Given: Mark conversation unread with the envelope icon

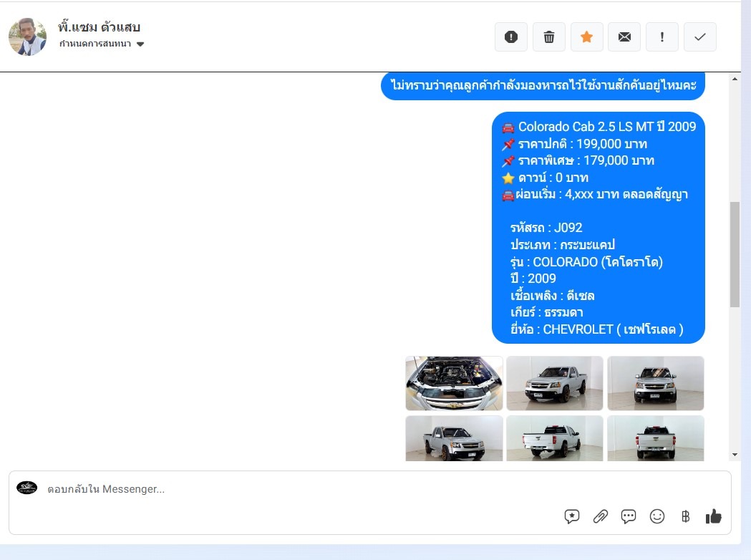Looking at the screenshot, I should (x=624, y=37).
